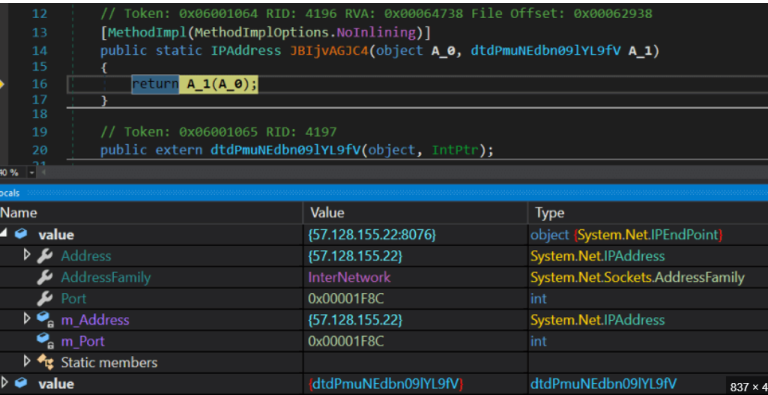Screen dimensions: 768x395
Task: Click the System.Net.Sockets.AddressFamily type cell
Action: 648,277
